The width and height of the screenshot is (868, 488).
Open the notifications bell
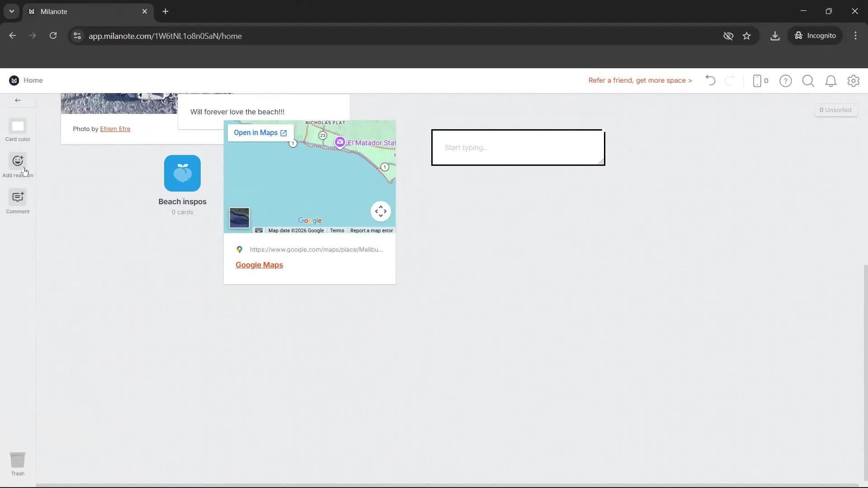pyautogui.click(x=831, y=80)
